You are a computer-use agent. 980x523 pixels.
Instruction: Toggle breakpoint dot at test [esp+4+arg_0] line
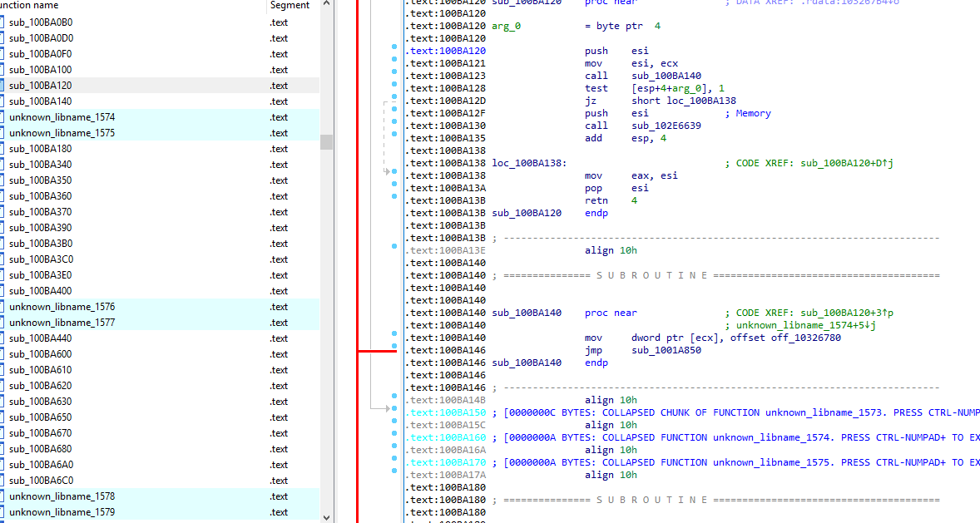(x=394, y=84)
